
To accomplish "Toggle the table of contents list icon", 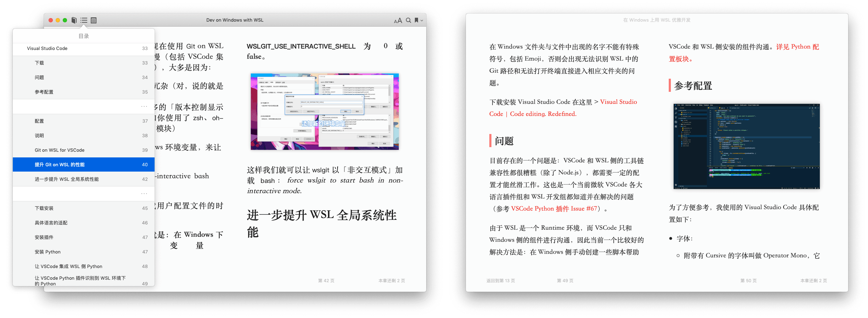I will coord(84,20).
